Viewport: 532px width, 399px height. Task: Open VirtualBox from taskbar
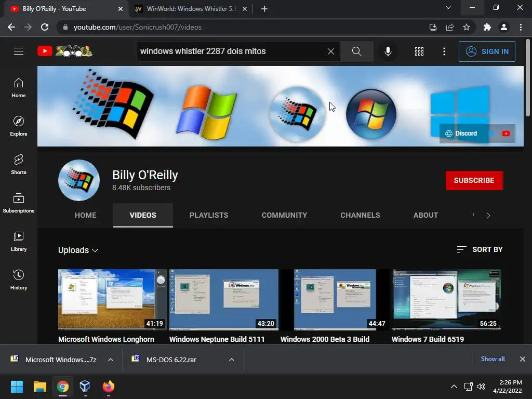coord(85,387)
